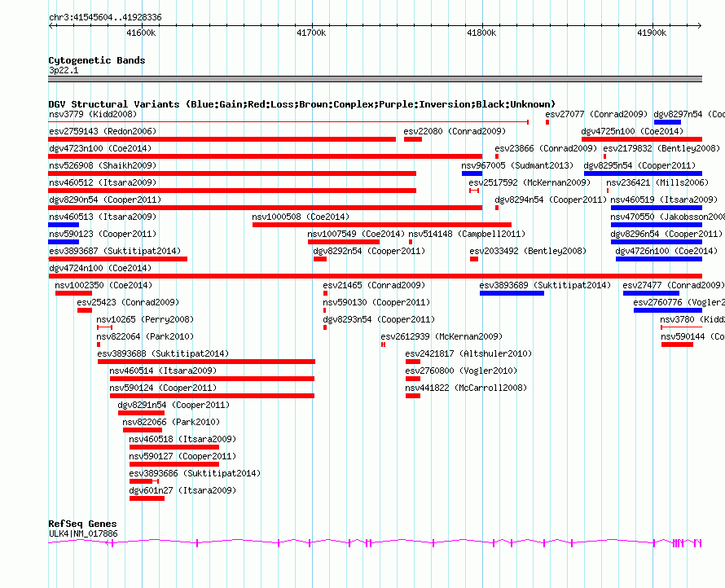Click the DGV Structural Variants track title
The image size is (725, 588).
[302, 104]
